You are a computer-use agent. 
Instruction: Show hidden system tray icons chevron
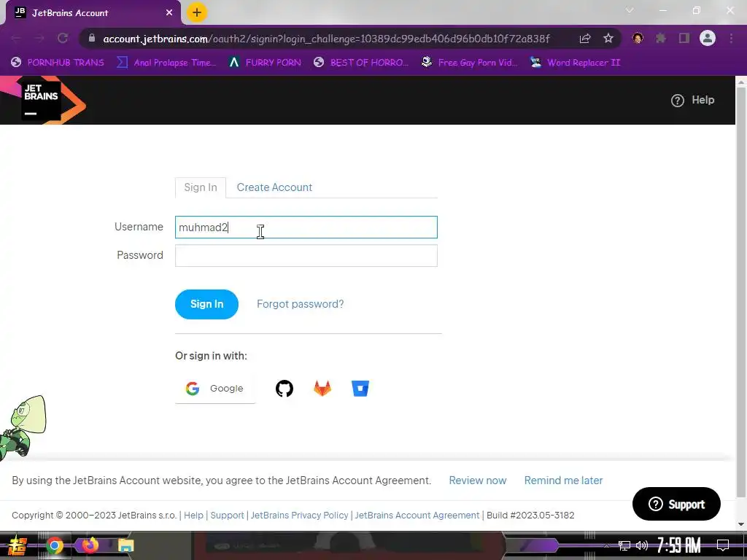pyautogui.click(x=606, y=545)
